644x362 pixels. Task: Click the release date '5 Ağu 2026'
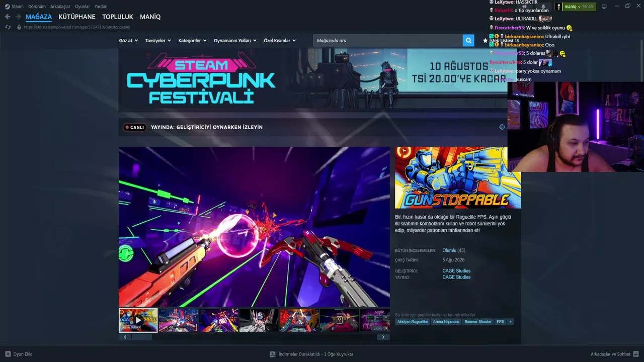point(453,260)
